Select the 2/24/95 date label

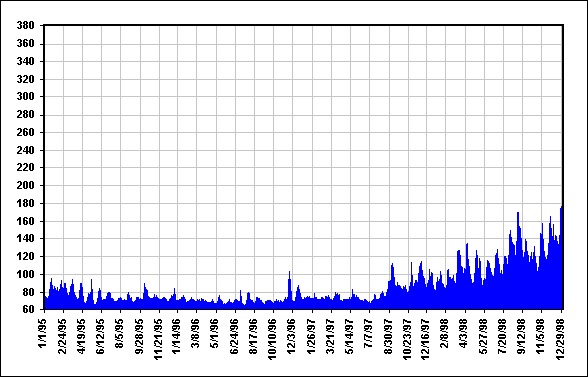click(x=62, y=335)
